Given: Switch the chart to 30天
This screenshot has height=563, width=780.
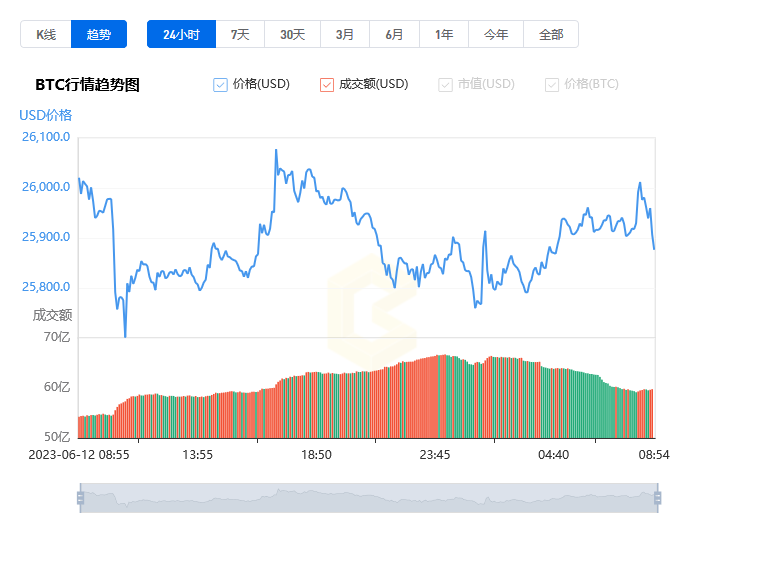Looking at the screenshot, I should (x=292, y=34).
